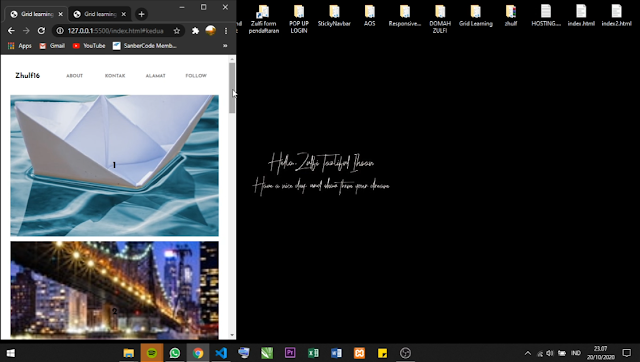Select the POP UP LOGIN folder
640x362 pixels.
299,19
